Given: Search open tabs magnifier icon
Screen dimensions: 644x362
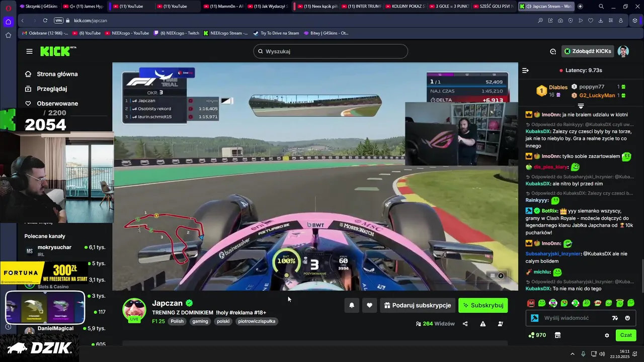Looking at the screenshot, I should click(601, 7).
